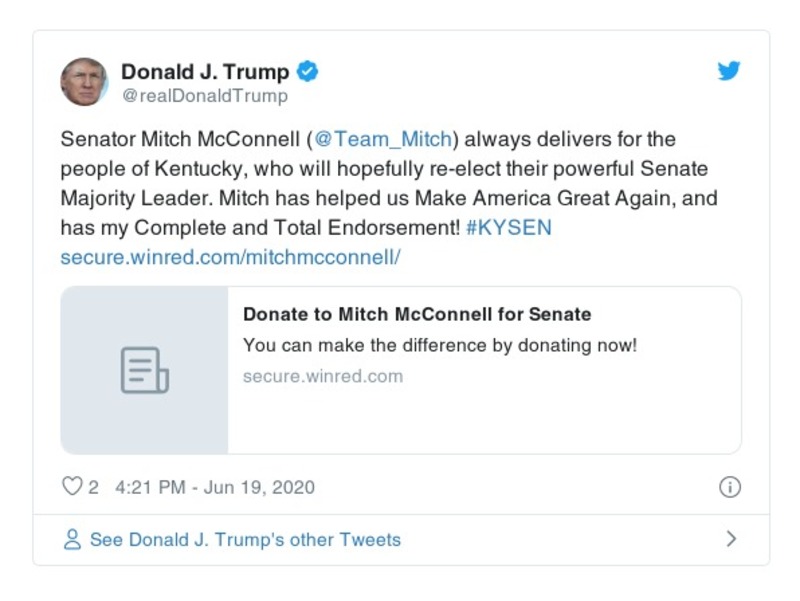Viewport: 800px width, 601px height.
Task: Like the tweet using the heart icon
Action: [x=70, y=486]
